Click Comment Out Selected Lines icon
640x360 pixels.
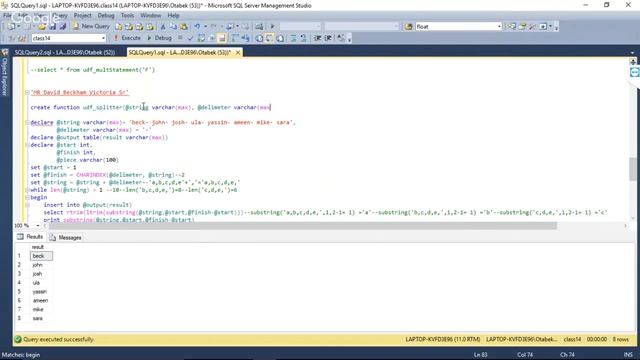click(293, 38)
